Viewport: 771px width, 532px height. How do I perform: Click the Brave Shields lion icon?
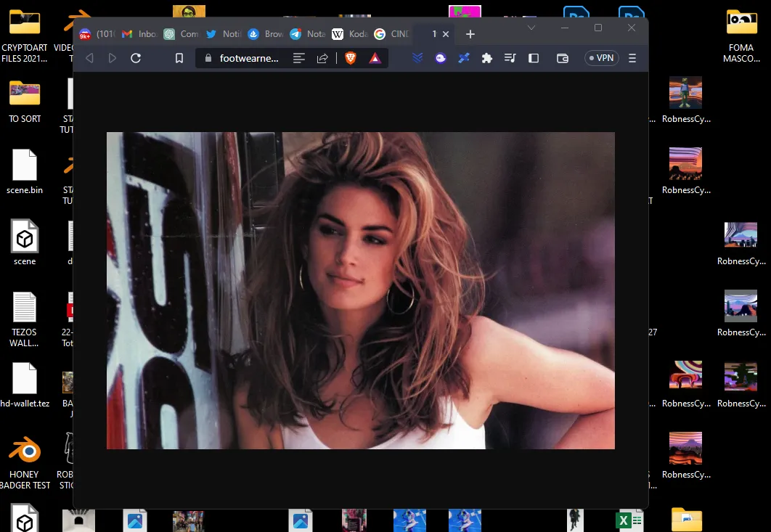(x=351, y=58)
